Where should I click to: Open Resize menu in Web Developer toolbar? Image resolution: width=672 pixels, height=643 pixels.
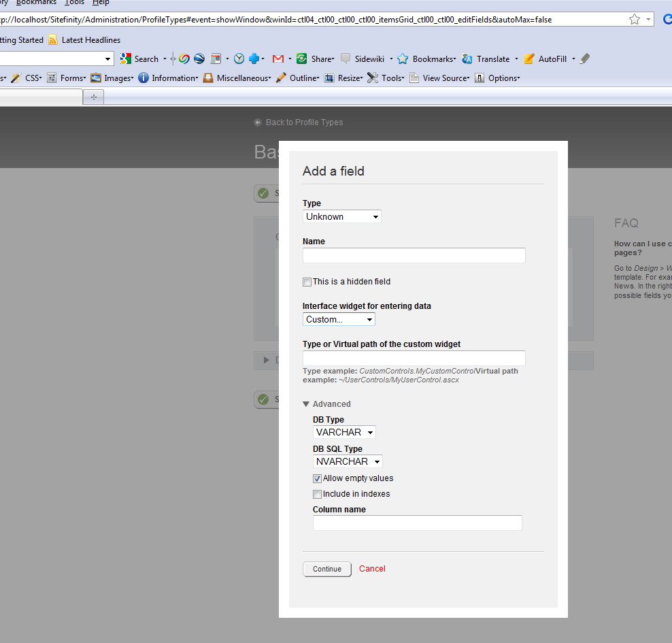343,78
